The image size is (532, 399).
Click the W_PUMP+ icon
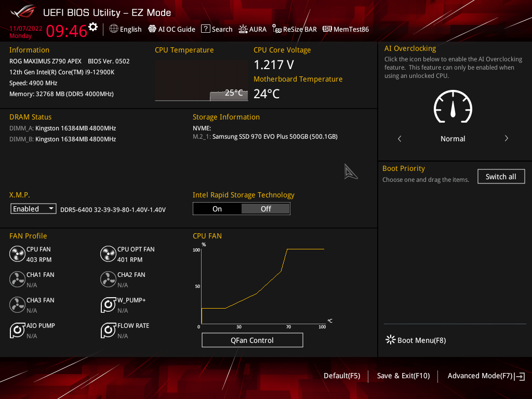(108, 305)
